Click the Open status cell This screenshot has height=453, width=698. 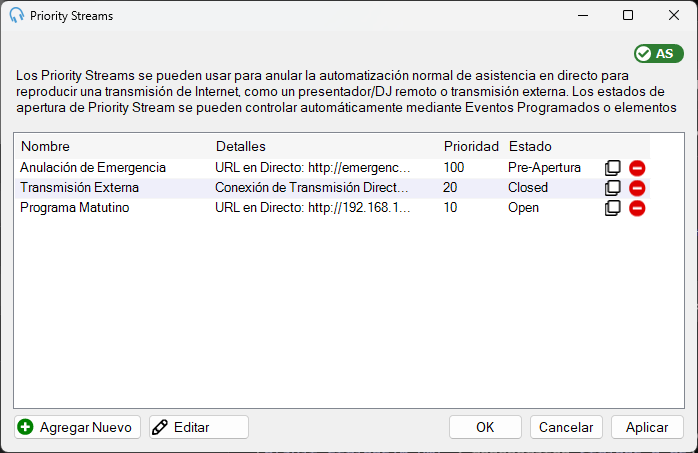[x=524, y=208]
